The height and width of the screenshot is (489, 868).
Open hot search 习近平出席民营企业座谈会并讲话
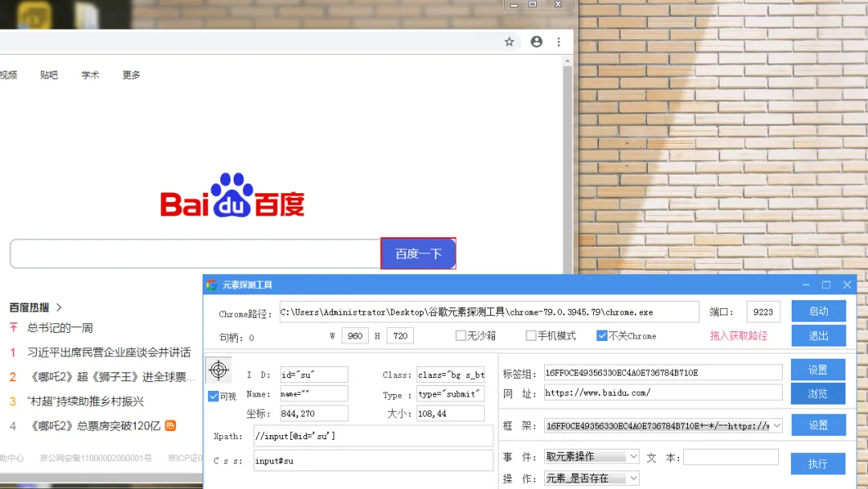tap(109, 352)
